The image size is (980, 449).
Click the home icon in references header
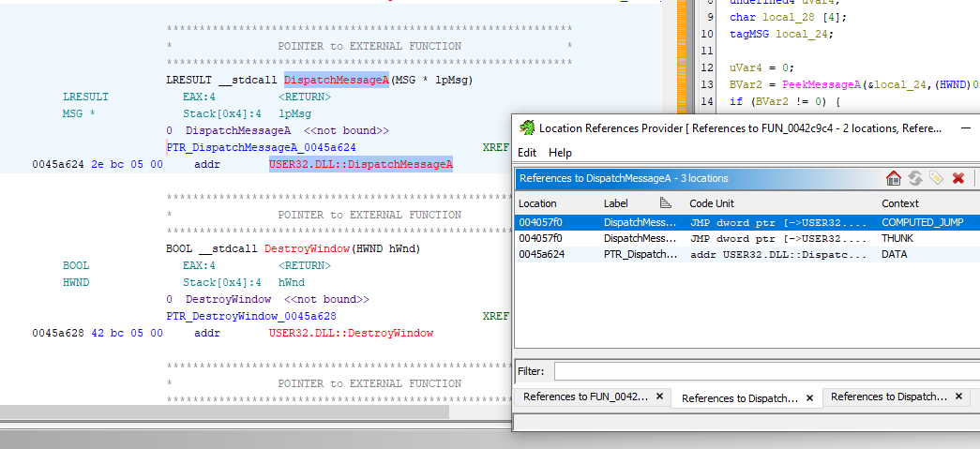[x=893, y=178]
